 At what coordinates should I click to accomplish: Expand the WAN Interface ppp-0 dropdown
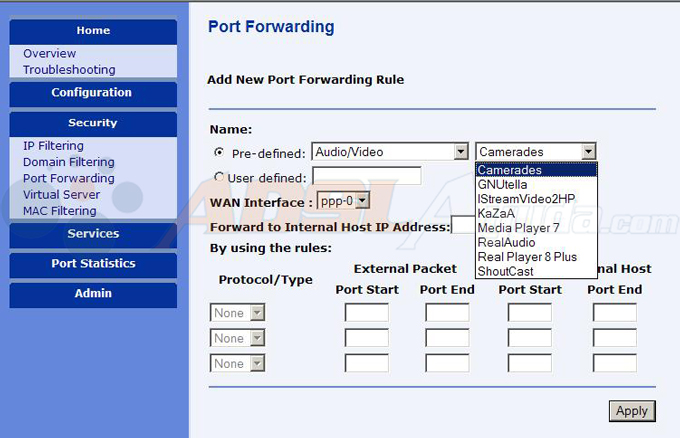click(343, 201)
